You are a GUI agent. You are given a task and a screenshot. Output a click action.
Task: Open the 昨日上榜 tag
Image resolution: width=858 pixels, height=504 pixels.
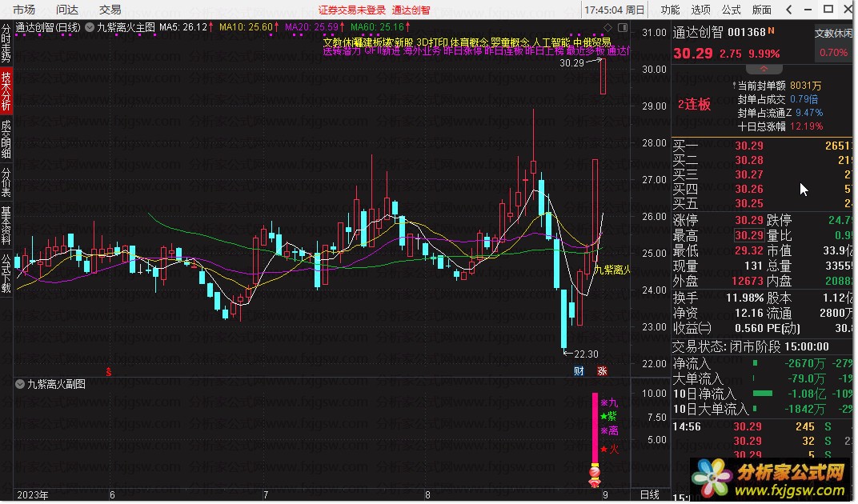pos(544,51)
